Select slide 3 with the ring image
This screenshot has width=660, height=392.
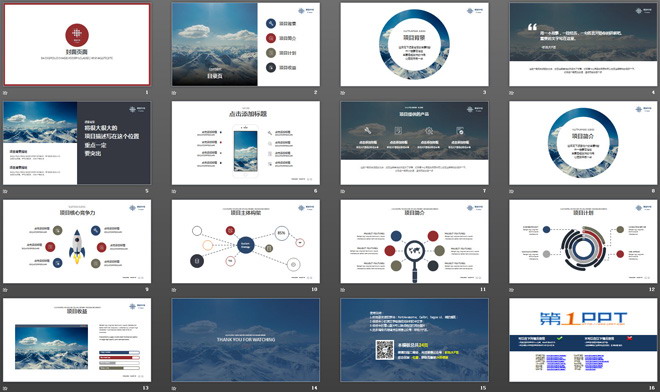coord(415,44)
